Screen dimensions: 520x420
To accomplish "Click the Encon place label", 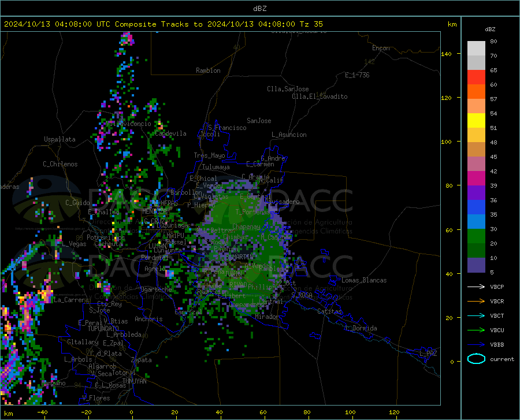I will click(381, 48).
